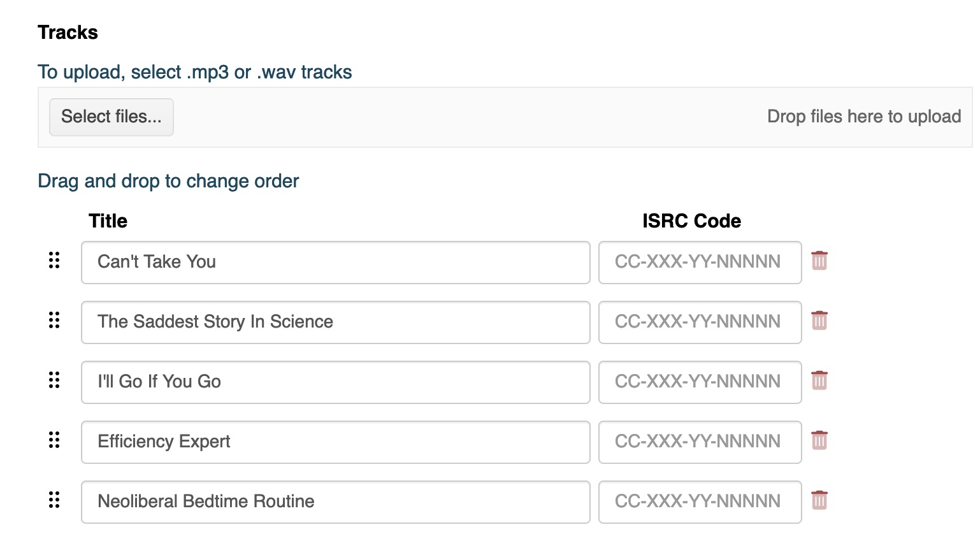Viewport: 980px width, 534px height.
Task: Focus "The Saddest Story In Science" title field
Action: [335, 322]
